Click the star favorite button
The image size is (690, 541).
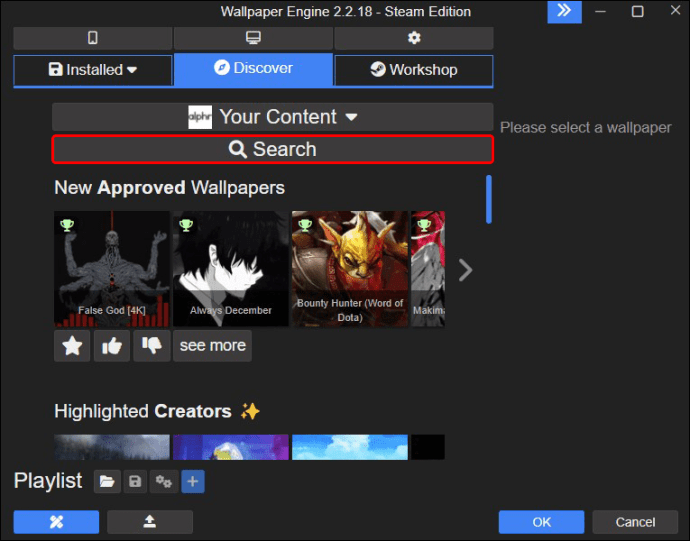(x=72, y=346)
